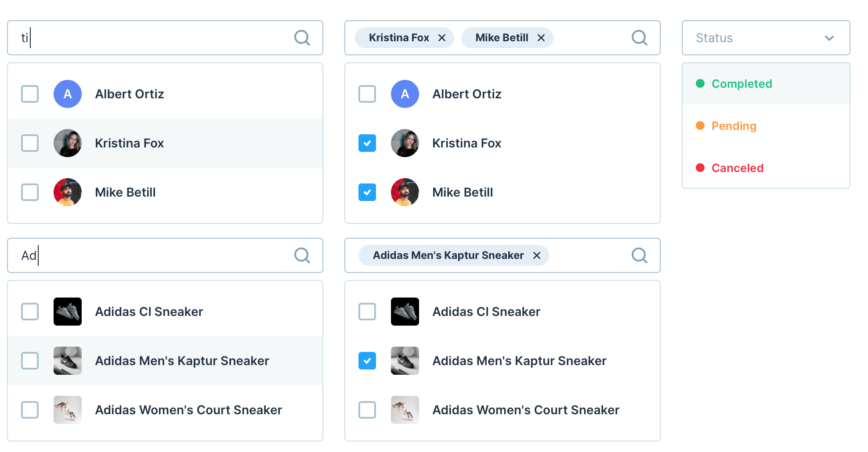Click search icon in the 'ti' field
Image resolution: width=868 pixels, height=452 pixels.
tap(302, 38)
